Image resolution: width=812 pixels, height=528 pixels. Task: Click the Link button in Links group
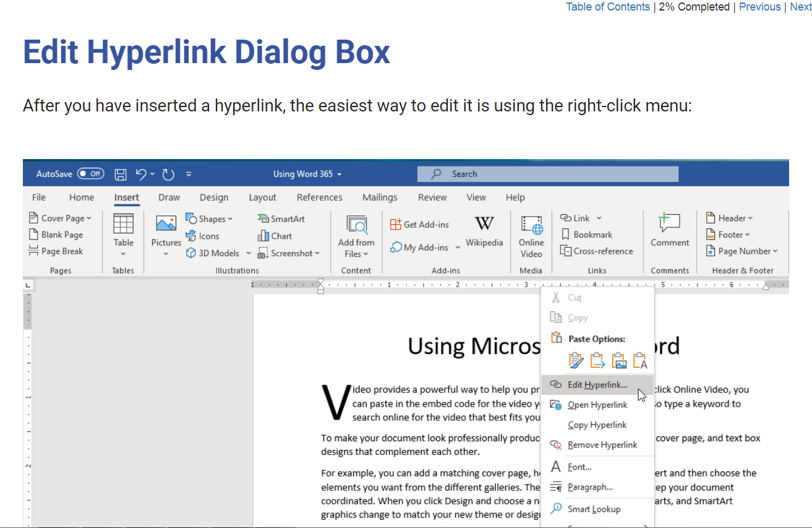[575, 218]
